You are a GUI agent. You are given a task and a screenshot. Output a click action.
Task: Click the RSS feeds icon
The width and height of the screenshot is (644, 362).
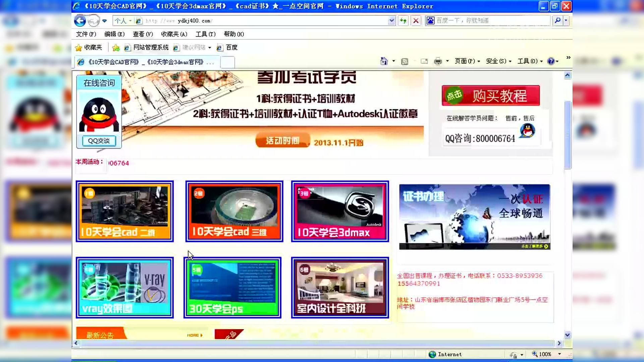tap(405, 61)
